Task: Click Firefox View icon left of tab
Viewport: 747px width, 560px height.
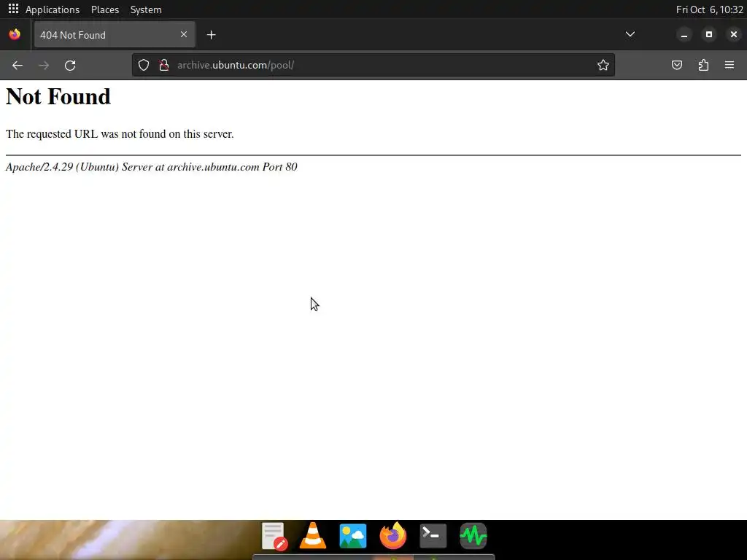Action: click(15, 34)
